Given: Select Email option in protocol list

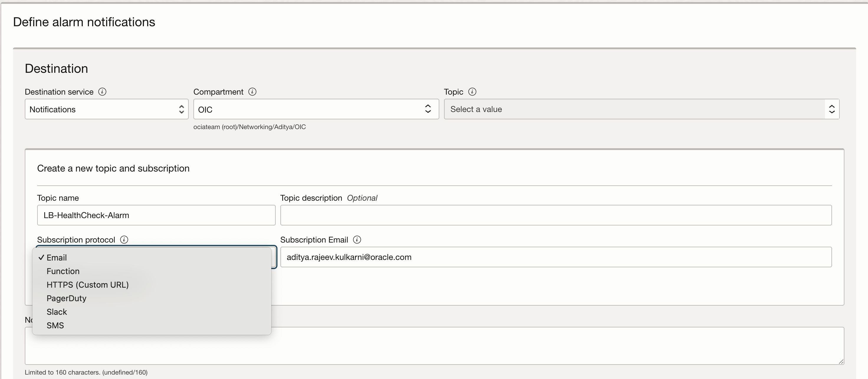Looking at the screenshot, I should (57, 257).
